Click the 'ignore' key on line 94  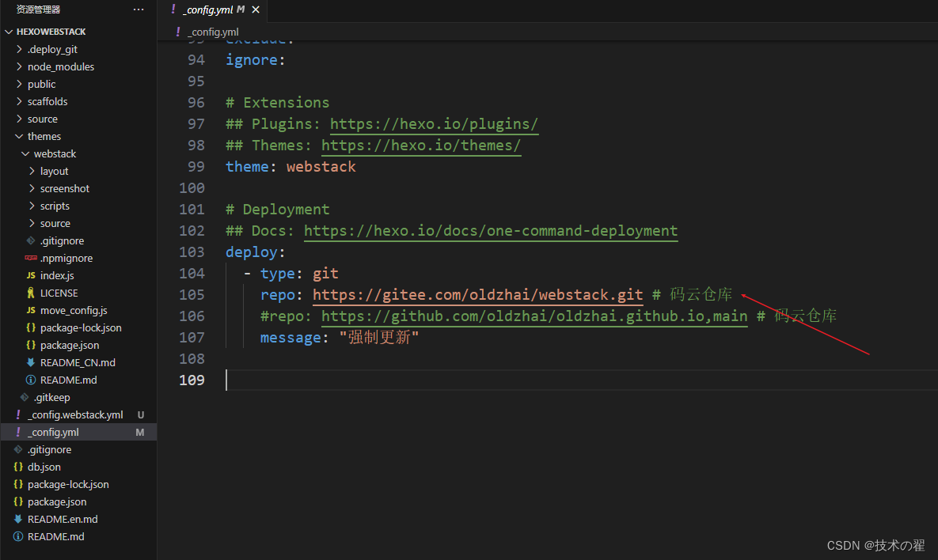coord(251,60)
